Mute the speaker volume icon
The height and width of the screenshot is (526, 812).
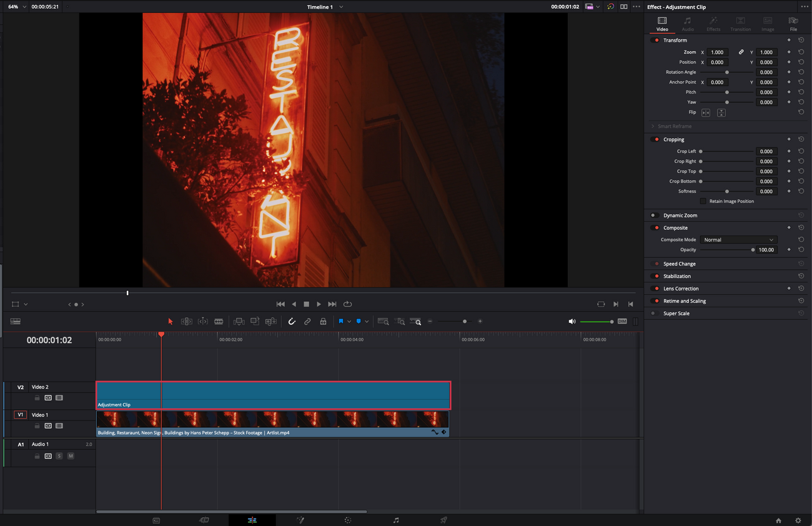coord(572,321)
